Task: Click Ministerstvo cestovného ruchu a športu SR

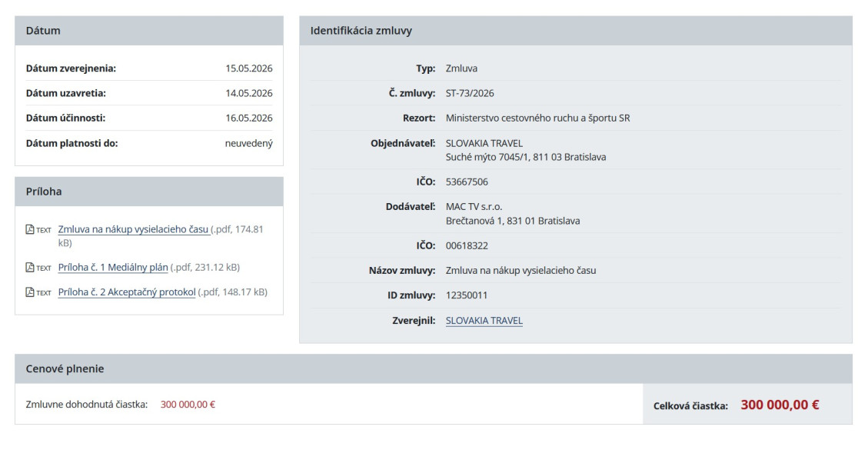Action: pos(537,118)
